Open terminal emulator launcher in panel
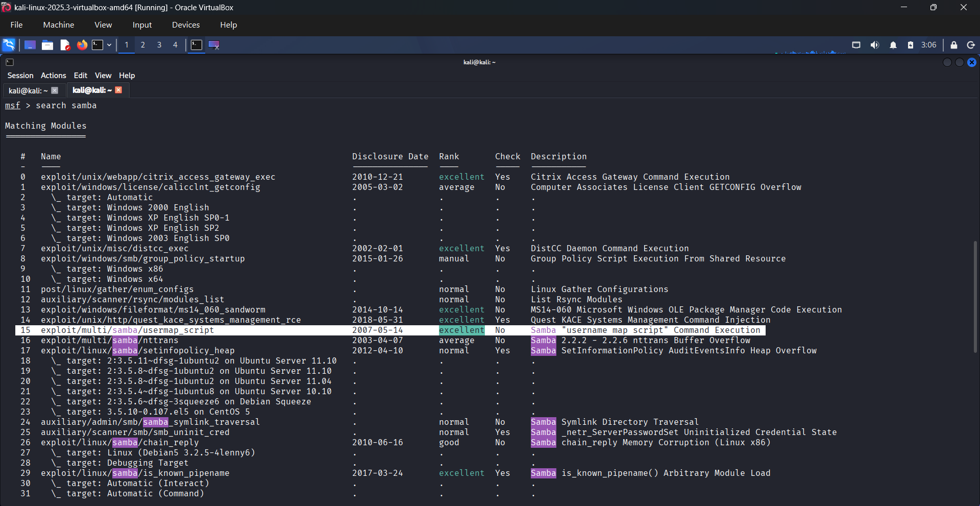980x506 pixels. click(x=97, y=45)
